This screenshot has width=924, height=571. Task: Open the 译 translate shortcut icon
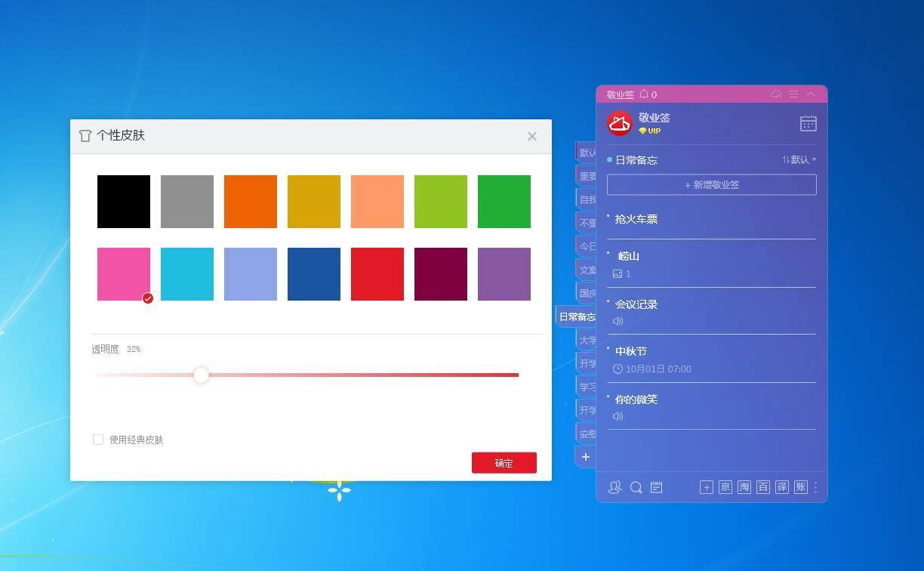coord(782,488)
